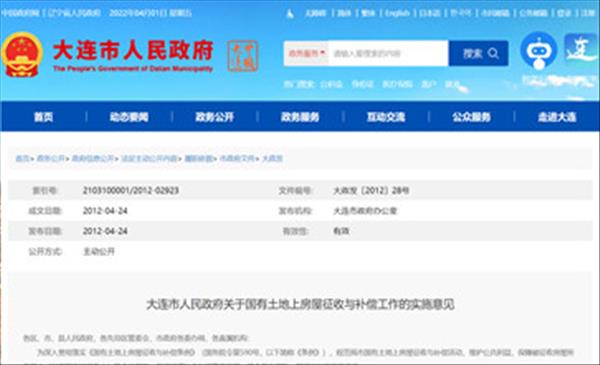Viewport: 600px width, 365px height.
Task: Click the national emblem logo
Action: pos(22,55)
